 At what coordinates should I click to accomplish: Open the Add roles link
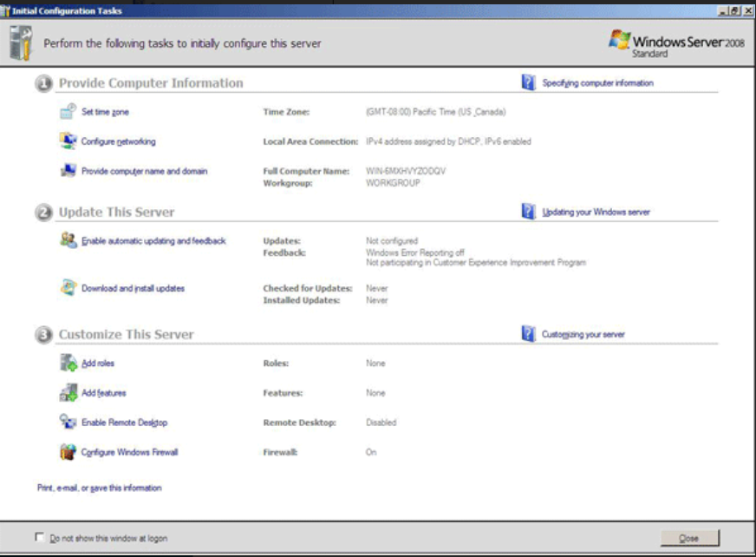click(98, 363)
